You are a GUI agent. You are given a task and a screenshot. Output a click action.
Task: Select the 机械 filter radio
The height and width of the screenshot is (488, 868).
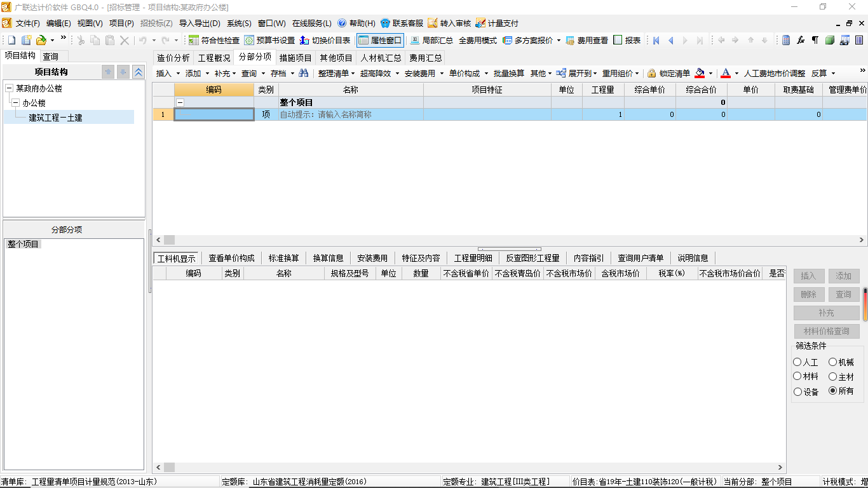pos(832,362)
